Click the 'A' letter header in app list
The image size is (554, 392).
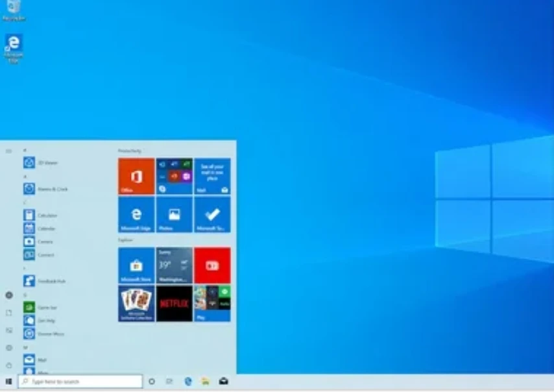point(25,177)
